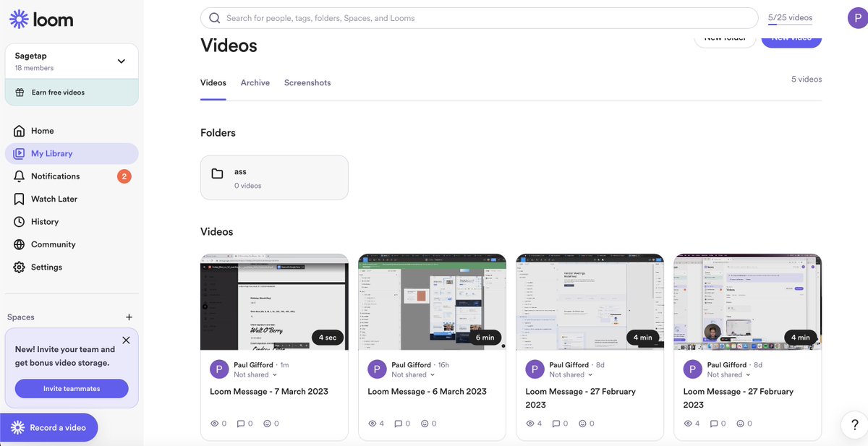Open the help question mark button
Viewport: 868px width, 446px height.
pos(854,426)
